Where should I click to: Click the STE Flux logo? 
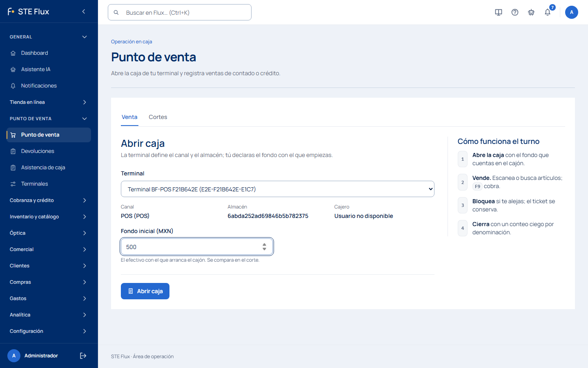point(29,11)
